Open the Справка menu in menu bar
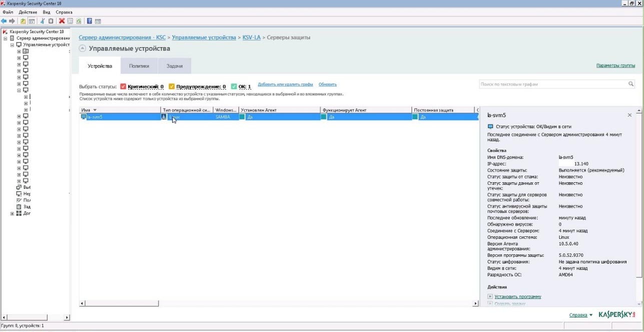Viewport: 644px width, 332px height. point(64,12)
